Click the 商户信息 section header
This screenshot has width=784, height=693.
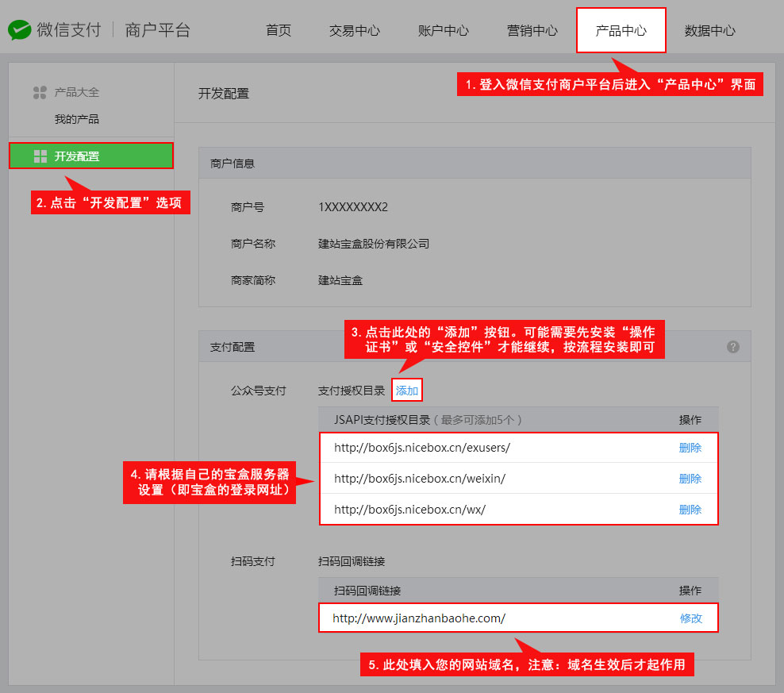coord(233,164)
